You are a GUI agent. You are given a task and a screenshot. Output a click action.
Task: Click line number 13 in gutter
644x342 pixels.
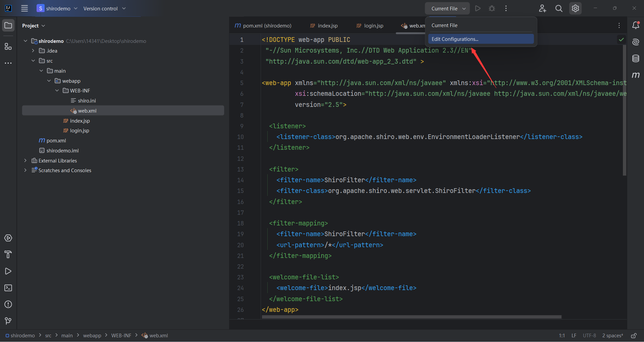(x=240, y=169)
